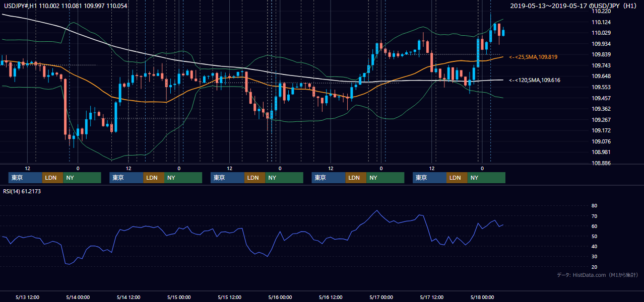The width and height of the screenshot is (644, 302).
Task: Click the 5/18 00:00 date axis label
Action: pos(482,297)
